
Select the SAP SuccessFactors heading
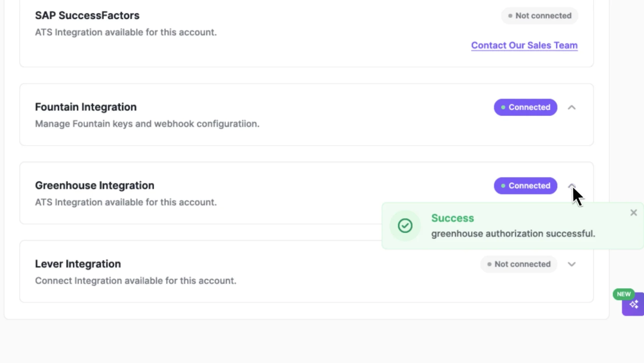click(x=87, y=15)
